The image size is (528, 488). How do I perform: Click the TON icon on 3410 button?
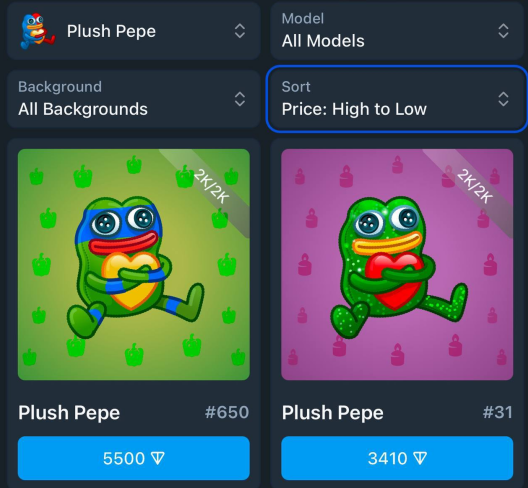click(x=420, y=458)
